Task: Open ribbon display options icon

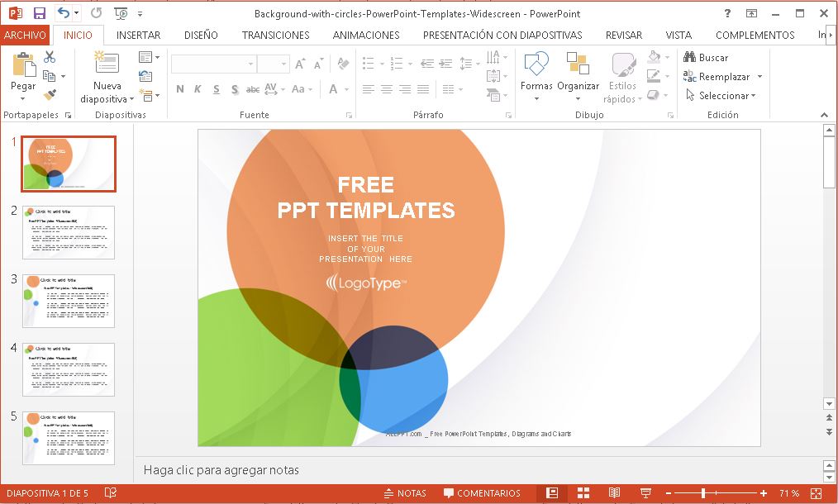Action: tap(751, 13)
